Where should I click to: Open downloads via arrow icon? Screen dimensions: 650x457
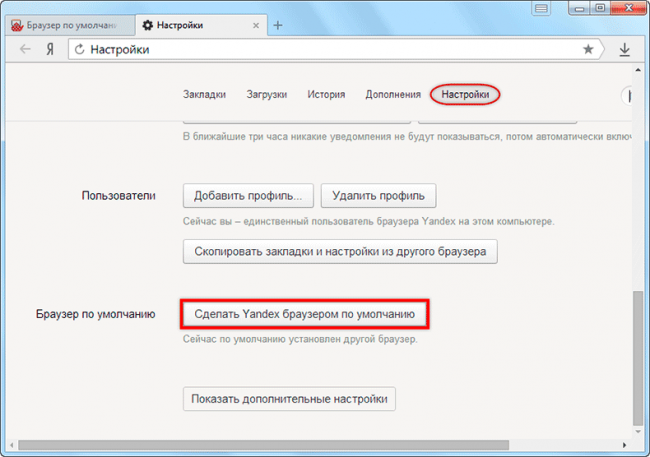624,50
